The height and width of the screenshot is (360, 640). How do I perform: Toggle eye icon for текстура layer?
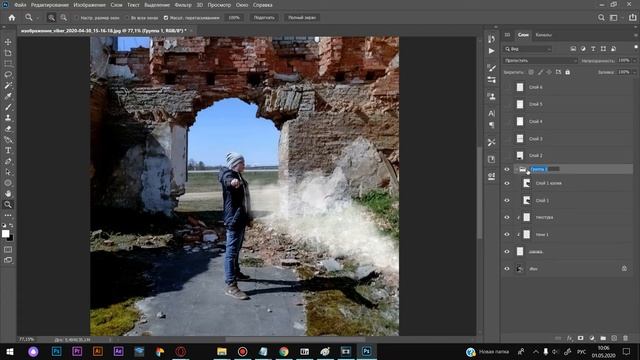point(507,218)
